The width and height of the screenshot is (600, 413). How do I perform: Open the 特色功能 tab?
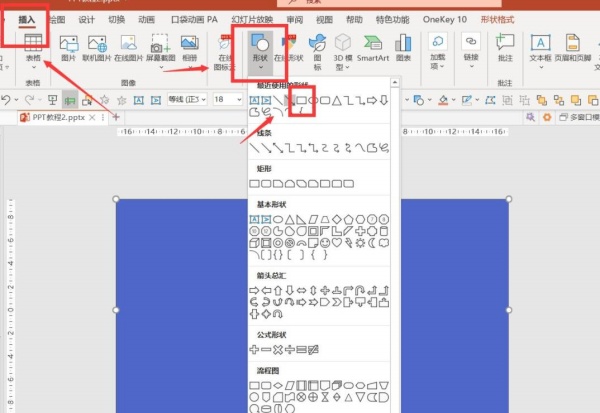point(393,20)
